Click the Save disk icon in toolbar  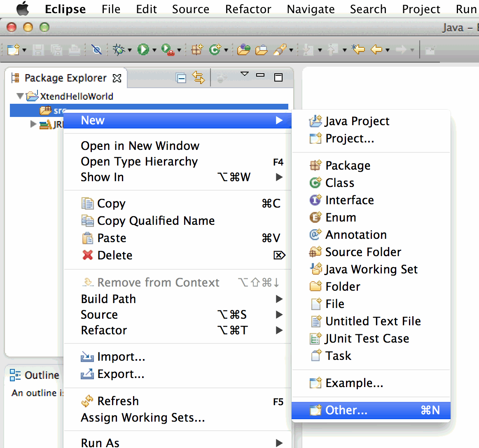click(x=38, y=50)
